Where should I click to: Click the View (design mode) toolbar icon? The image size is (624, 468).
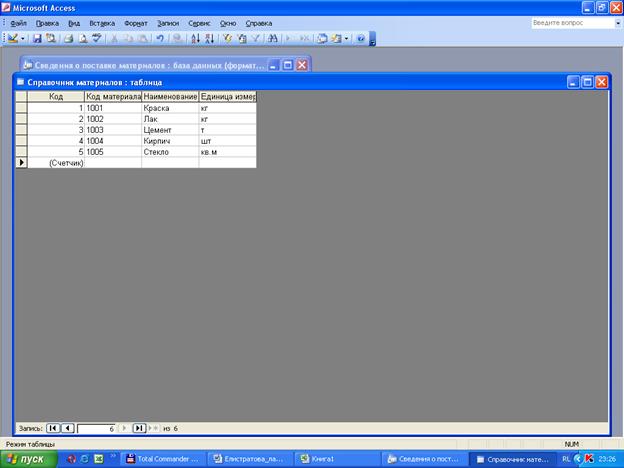(x=12, y=38)
